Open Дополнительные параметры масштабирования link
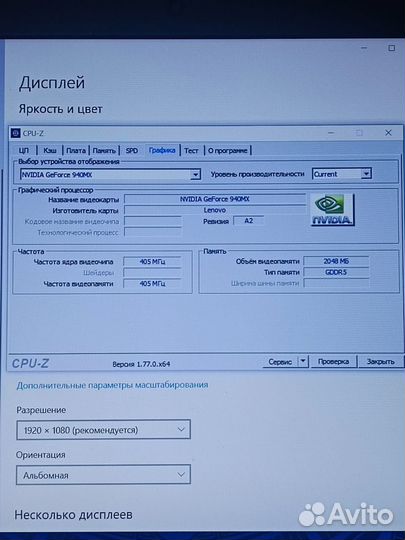Screen dimensions: 405x540 (112, 385)
